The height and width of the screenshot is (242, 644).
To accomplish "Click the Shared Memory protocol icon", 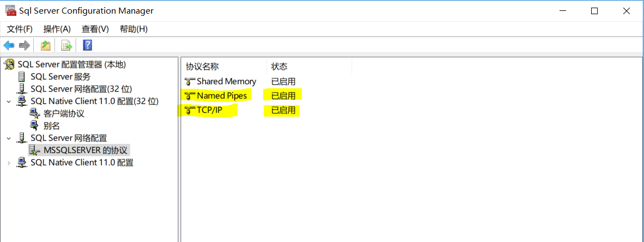I will pos(190,81).
